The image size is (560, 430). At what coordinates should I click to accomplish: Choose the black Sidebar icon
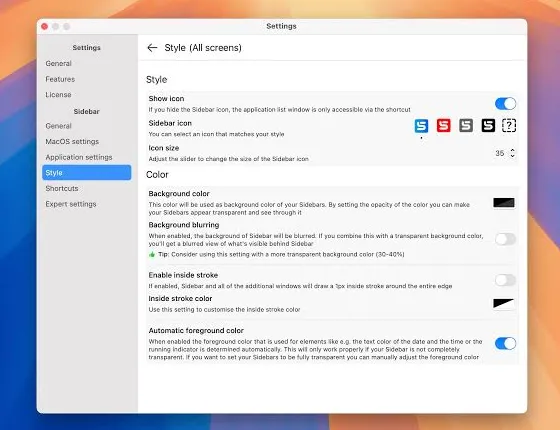coord(488,126)
